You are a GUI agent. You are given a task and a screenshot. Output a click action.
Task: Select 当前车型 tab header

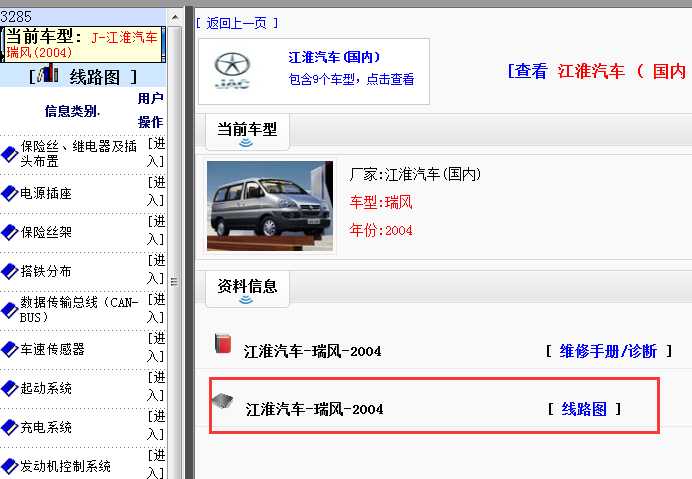[x=247, y=132]
